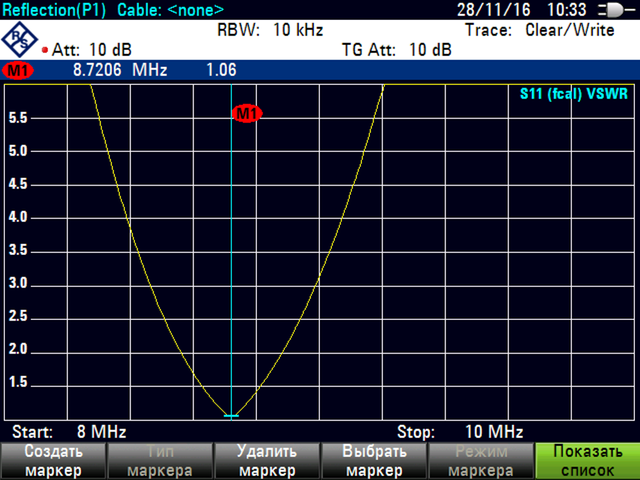Open the Выбрать маркер softkey

click(x=373, y=461)
